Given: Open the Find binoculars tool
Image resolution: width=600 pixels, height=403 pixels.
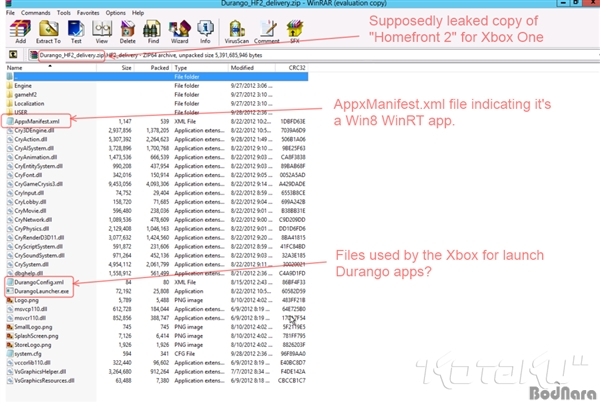Looking at the screenshot, I should click(153, 32).
